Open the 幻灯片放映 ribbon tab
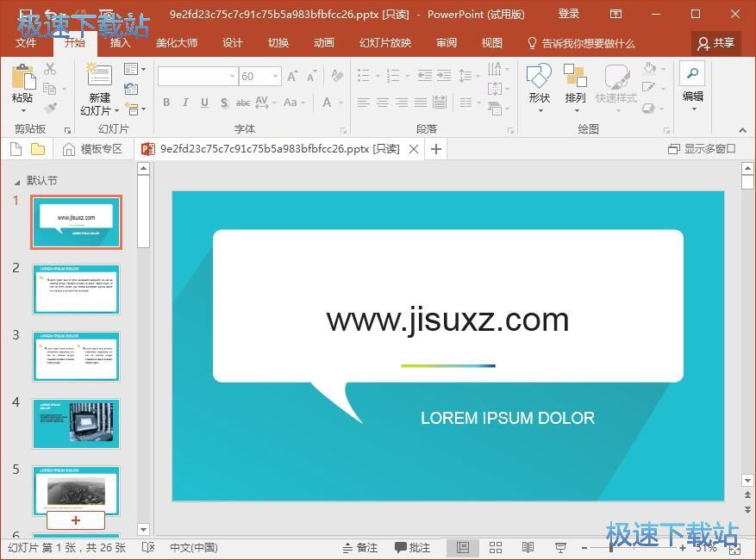This screenshot has height=560, width=756. pyautogui.click(x=385, y=43)
